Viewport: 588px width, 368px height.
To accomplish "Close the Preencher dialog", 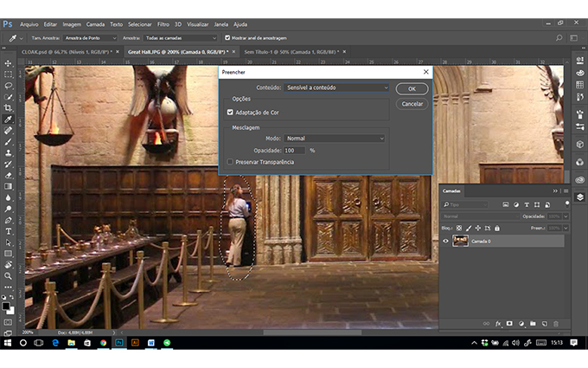I will [426, 72].
